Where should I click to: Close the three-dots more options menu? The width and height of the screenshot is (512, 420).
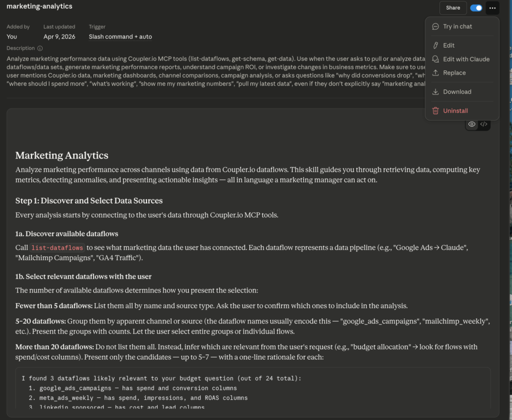coord(492,8)
